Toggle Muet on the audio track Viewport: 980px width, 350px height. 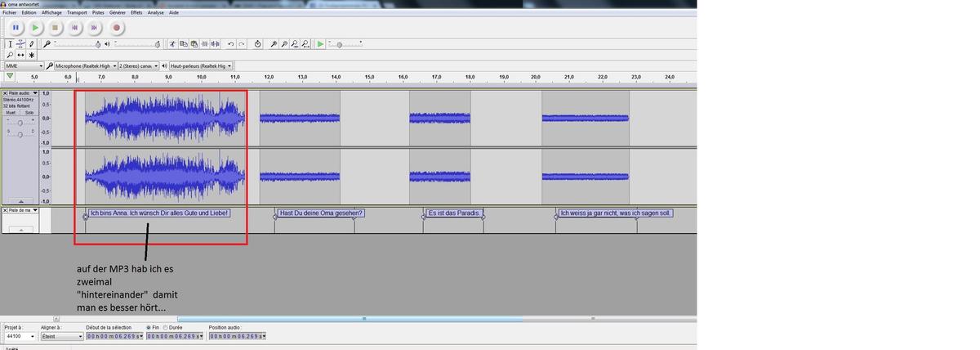click(11, 112)
